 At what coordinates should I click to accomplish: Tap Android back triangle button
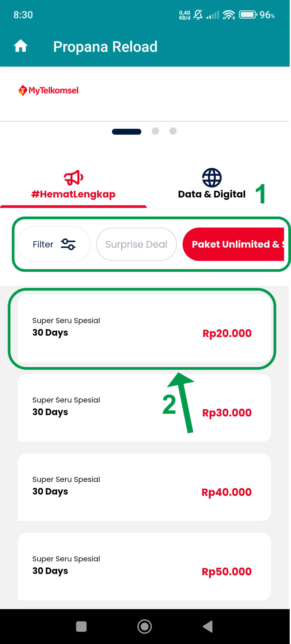coord(208,627)
